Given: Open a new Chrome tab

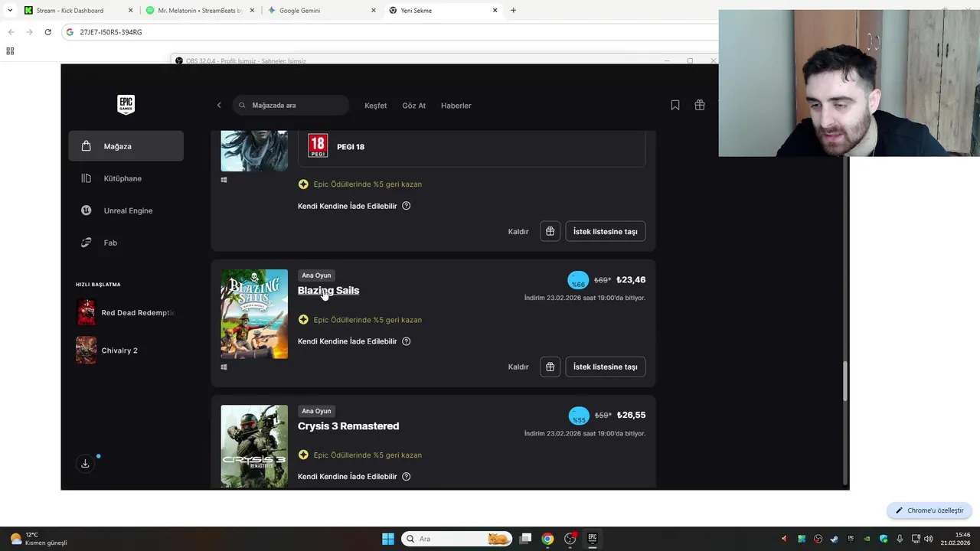Looking at the screenshot, I should tap(513, 11).
